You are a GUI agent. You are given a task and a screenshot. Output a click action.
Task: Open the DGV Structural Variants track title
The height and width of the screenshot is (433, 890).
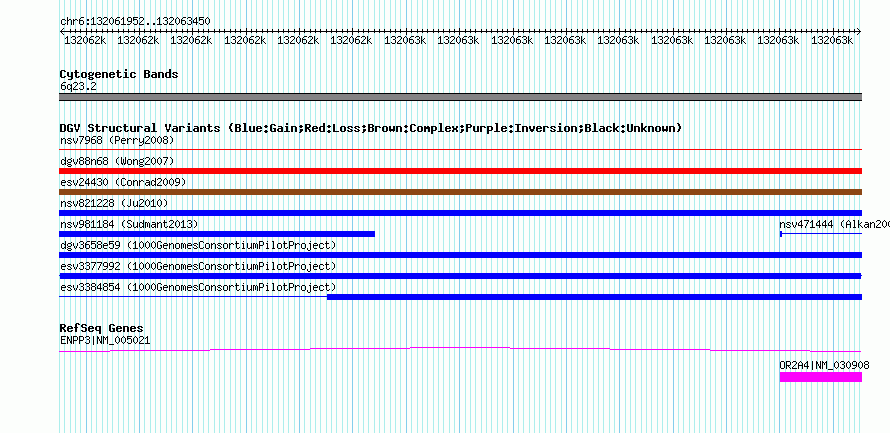[x=371, y=128]
